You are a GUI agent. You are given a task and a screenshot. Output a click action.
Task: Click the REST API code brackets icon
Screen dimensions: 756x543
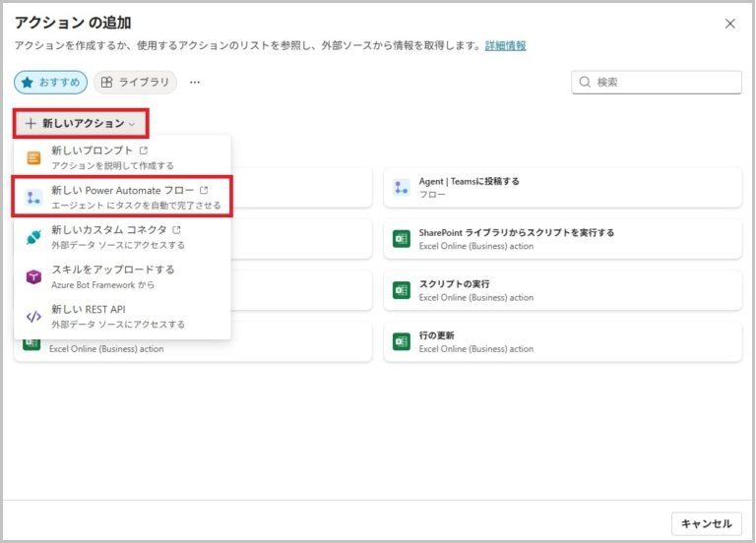(x=33, y=317)
